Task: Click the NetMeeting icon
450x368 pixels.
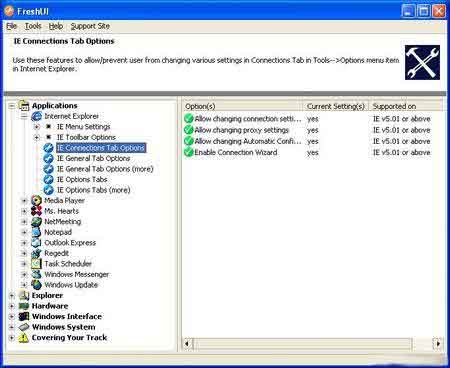Action: coord(36,222)
